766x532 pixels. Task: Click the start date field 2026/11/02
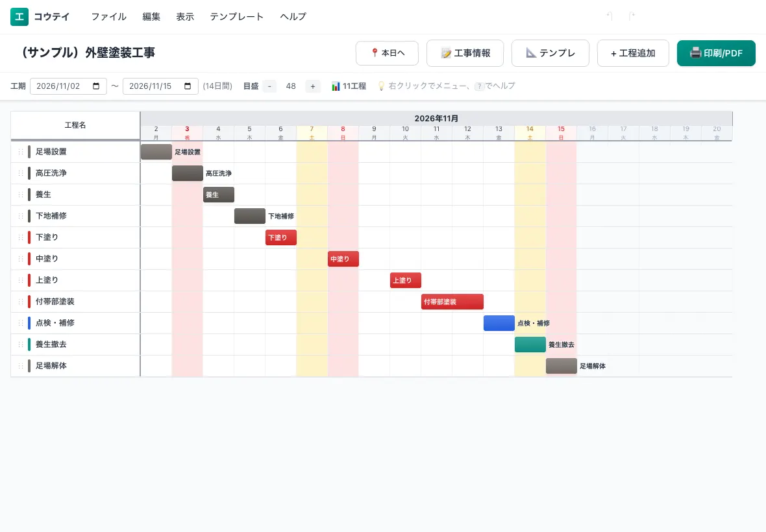68,86
